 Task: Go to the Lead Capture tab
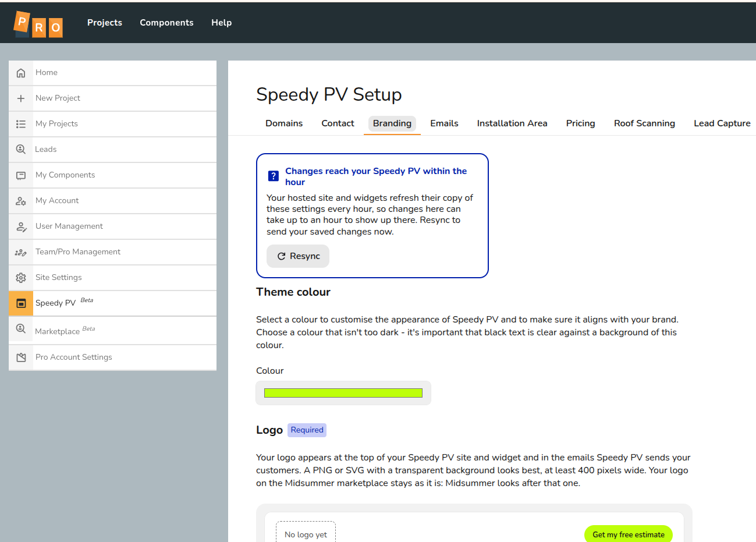722,123
